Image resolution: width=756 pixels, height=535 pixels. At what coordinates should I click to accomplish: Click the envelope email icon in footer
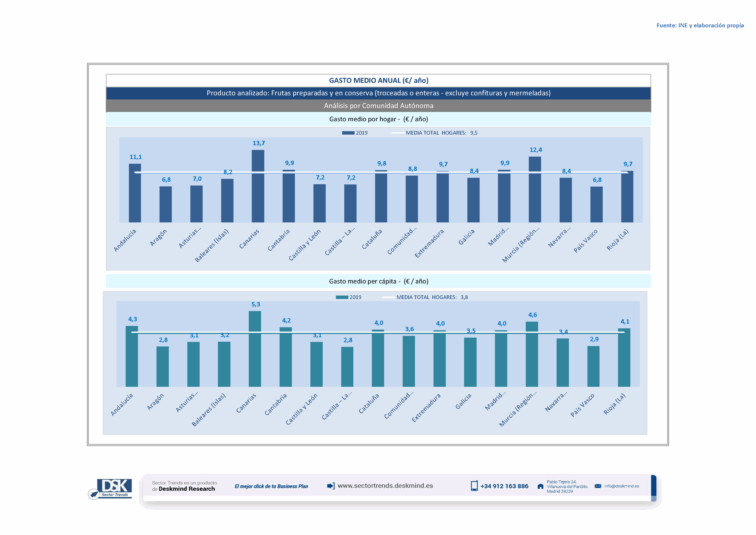[x=598, y=486]
